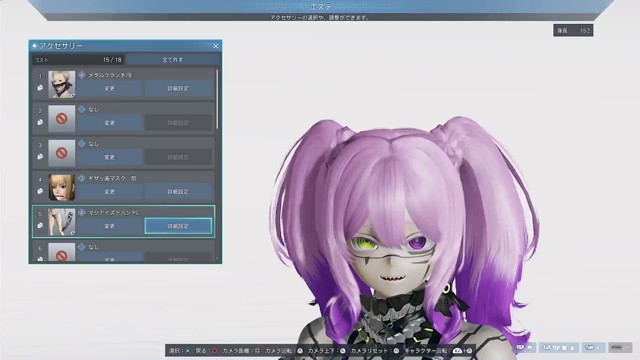Screen dimensions: 640x360
Task: Click the diamond category icon of slot 2
Action: [82, 109]
